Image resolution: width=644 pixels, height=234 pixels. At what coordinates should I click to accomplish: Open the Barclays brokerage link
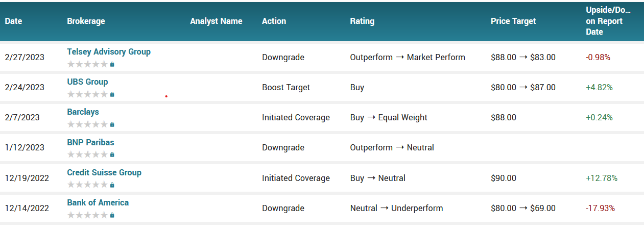pyautogui.click(x=83, y=112)
